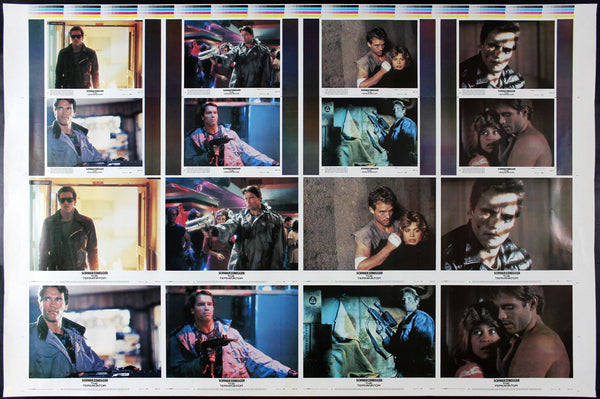Click title caption under large shirtless man card

[x=507, y=383]
